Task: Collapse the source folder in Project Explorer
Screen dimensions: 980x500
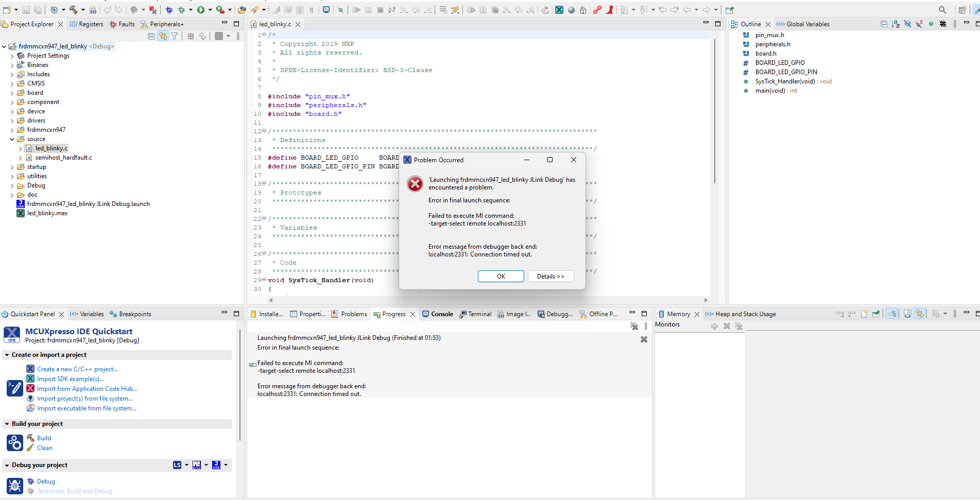Action: point(12,139)
